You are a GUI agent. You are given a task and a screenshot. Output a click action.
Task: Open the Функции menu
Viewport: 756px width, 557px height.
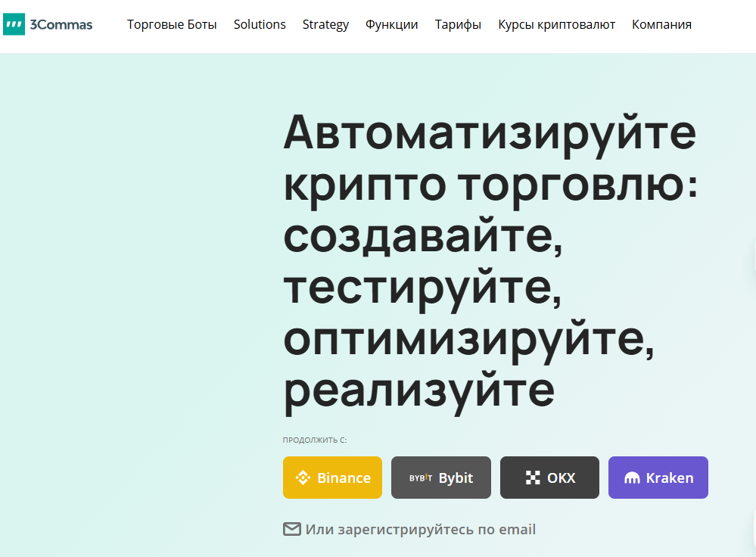point(391,24)
